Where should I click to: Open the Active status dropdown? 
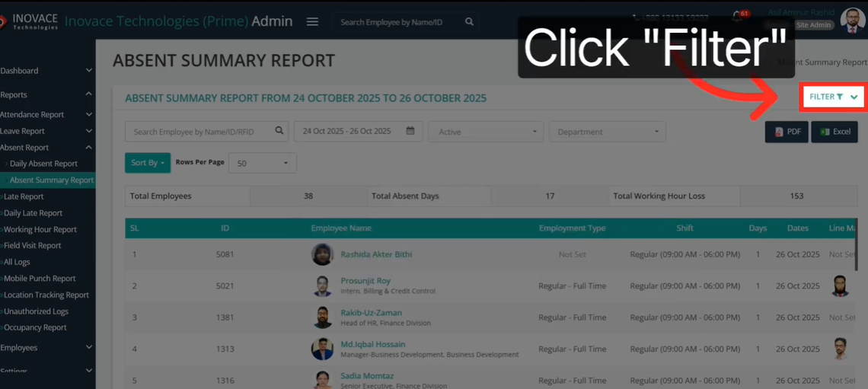[x=486, y=132]
